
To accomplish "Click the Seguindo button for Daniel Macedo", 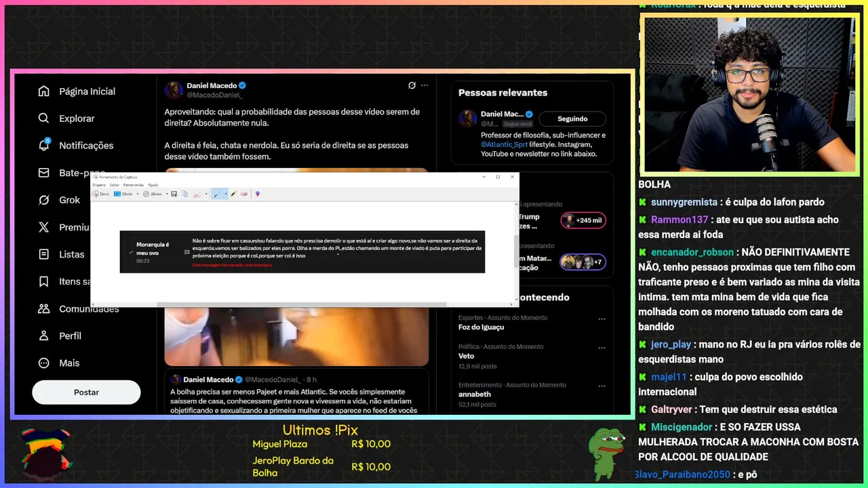I will pos(572,119).
